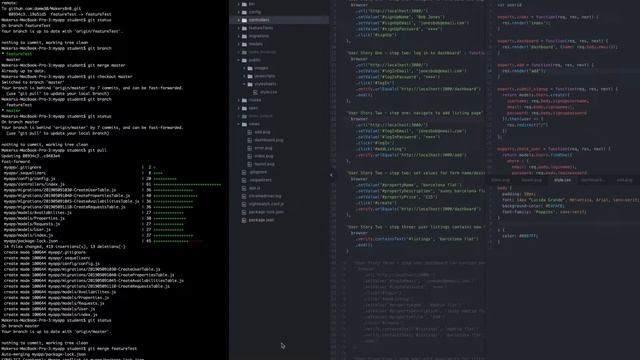Click the .gitignore file icon
Screen dimensions: 640x360
coord(244,172)
